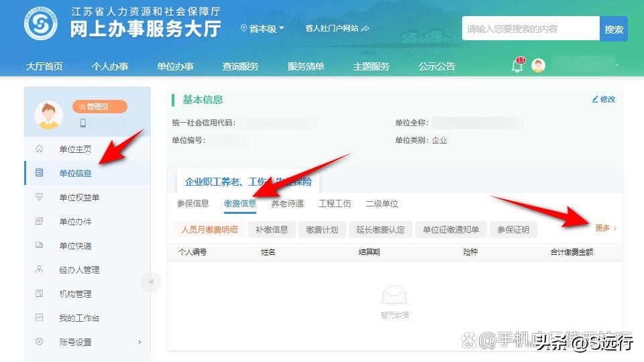Click the 险种 column header
644x362 pixels.
pos(470,252)
